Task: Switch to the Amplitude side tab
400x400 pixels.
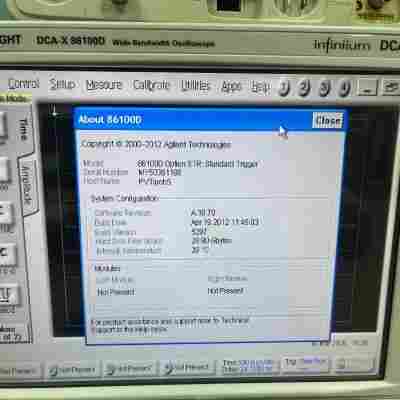Action: click(x=27, y=185)
